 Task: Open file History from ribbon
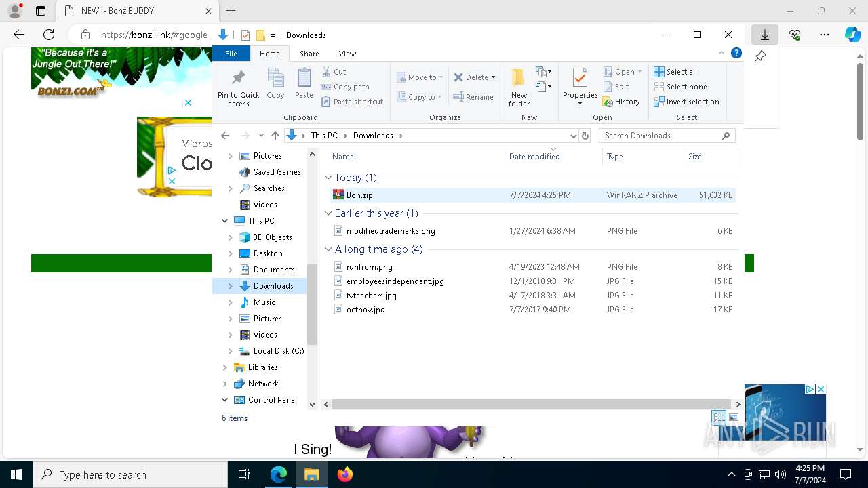[621, 102]
